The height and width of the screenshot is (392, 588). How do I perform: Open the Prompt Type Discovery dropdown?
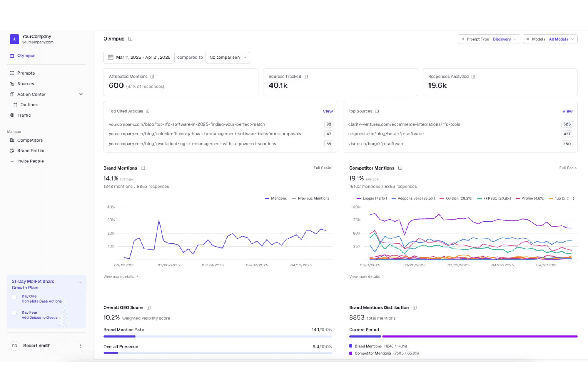pyautogui.click(x=505, y=39)
